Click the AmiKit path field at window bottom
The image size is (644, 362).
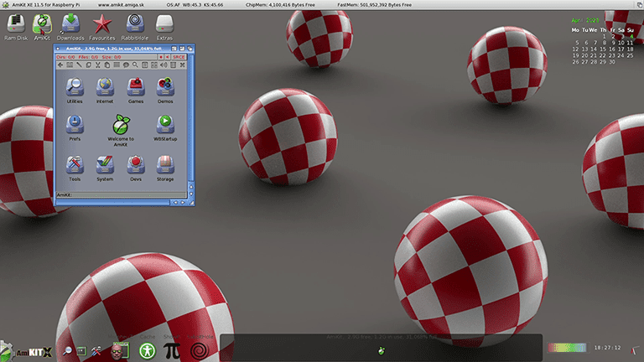[x=121, y=195]
